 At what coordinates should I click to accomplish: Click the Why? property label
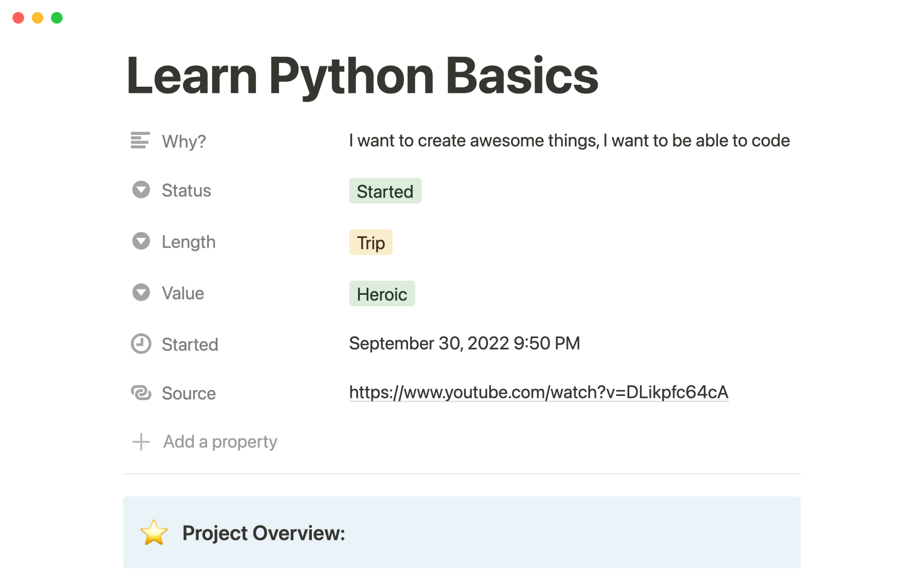[184, 142]
